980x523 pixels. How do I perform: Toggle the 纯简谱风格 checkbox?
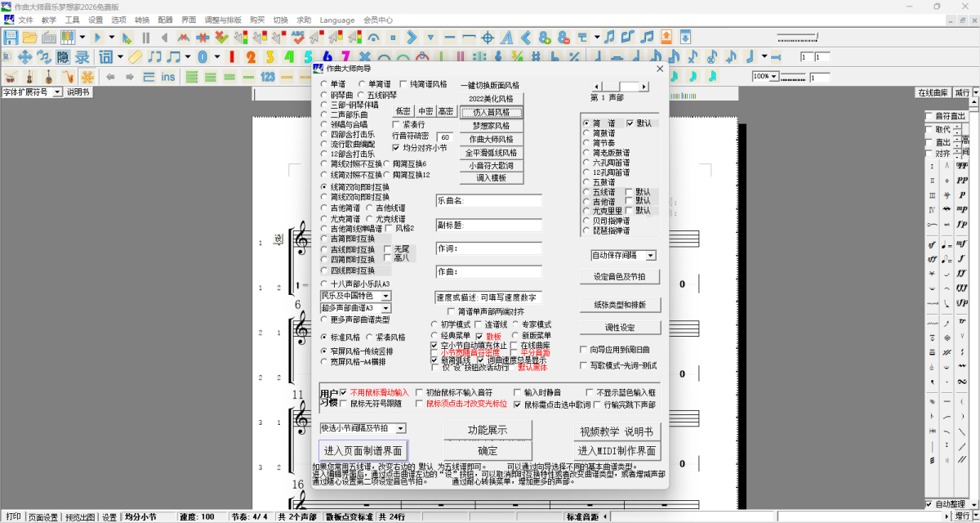[x=403, y=83]
